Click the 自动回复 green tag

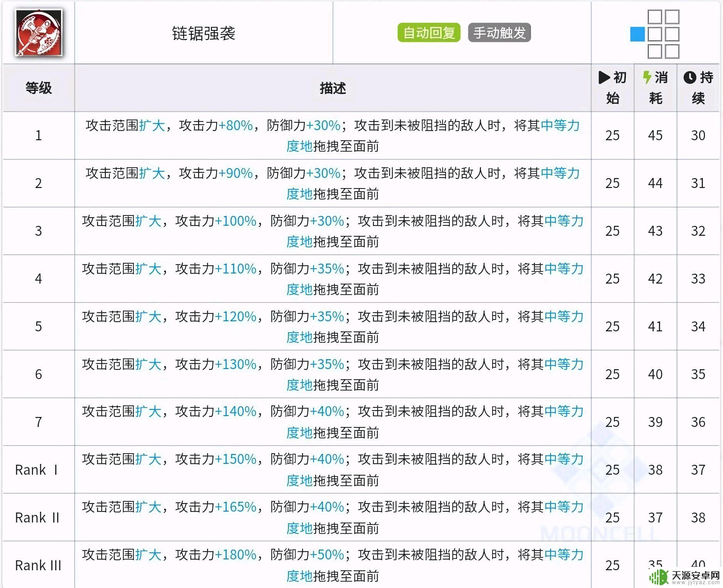(x=429, y=33)
